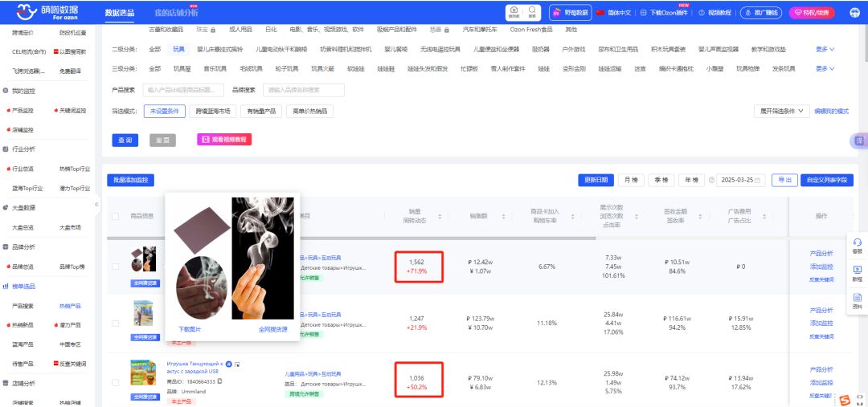
Task: Switch ranking to 月榜
Action: coord(631,181)
